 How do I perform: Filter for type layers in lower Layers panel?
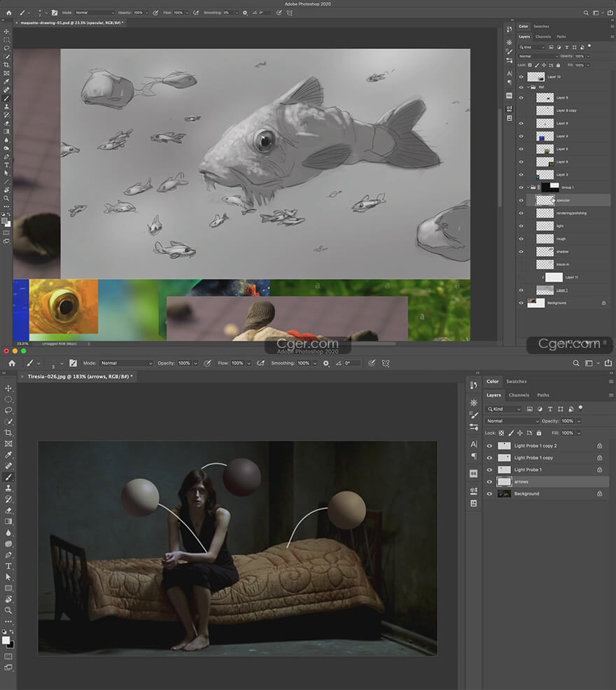(550, 409)
